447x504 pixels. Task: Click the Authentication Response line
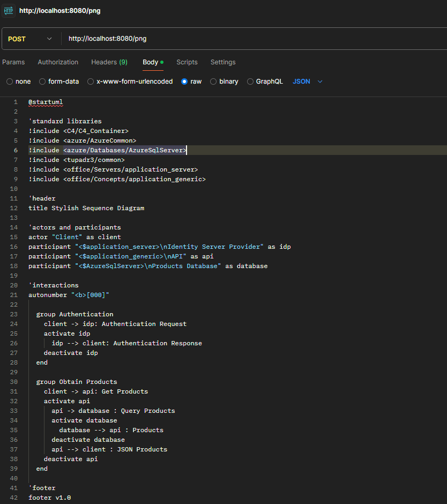[x=126, y=343]
